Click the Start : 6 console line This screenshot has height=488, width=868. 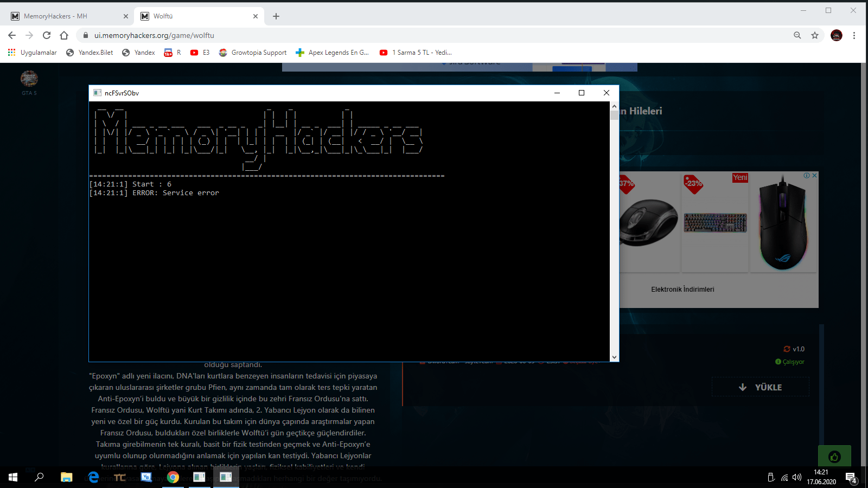coord(130,184)
